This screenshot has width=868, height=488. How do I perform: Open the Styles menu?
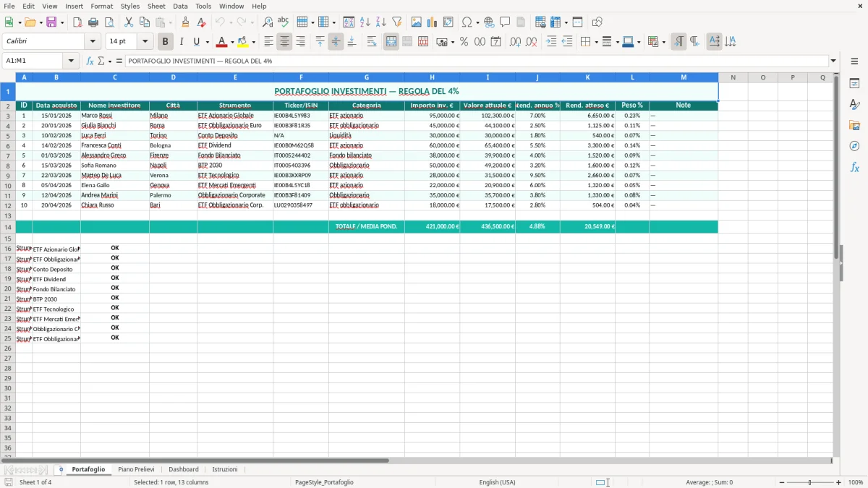click(130, 6)
